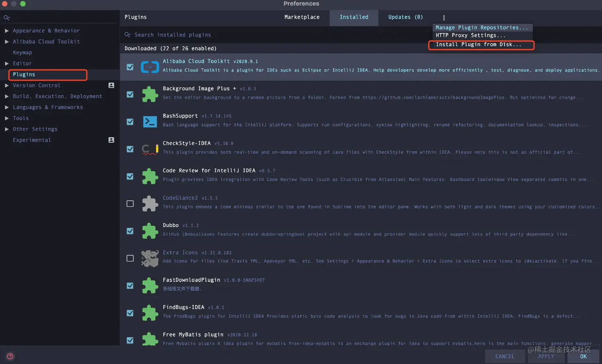Viewport: 602px width, 364px height.
Task: Toggle the BashSupport plugin checkbox
Action: (x=130, y=122)
